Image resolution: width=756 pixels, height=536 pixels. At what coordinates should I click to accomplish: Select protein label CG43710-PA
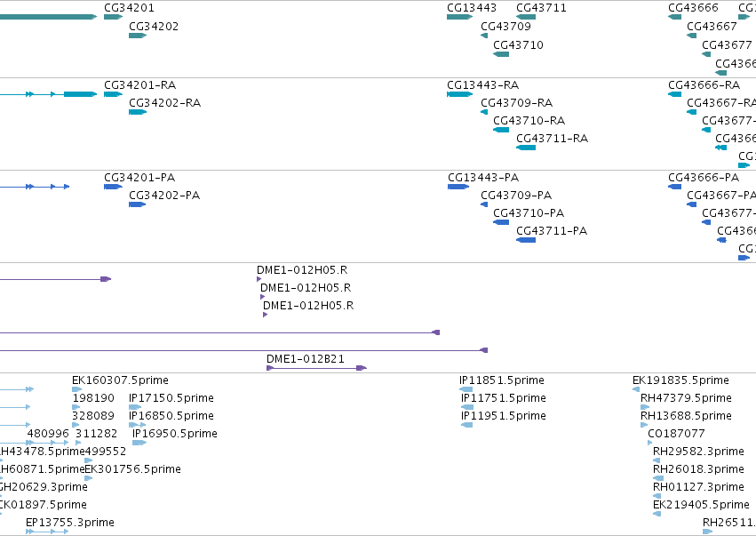(x=529, y=213)
